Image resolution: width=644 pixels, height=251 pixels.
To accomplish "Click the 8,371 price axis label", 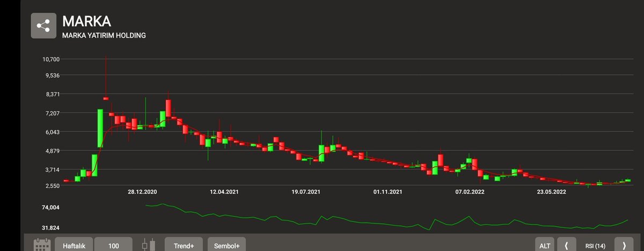I will pyautogui.click(x=52, y=94).
